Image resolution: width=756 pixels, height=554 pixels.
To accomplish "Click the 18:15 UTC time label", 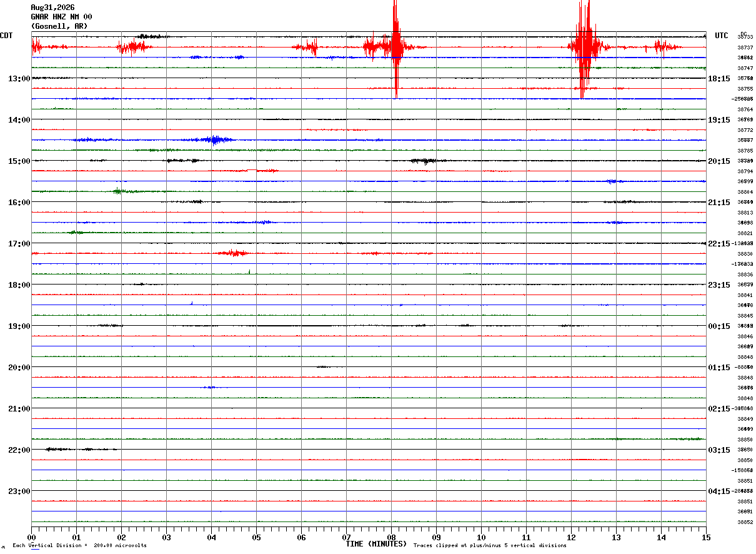I will pos(719,79).
